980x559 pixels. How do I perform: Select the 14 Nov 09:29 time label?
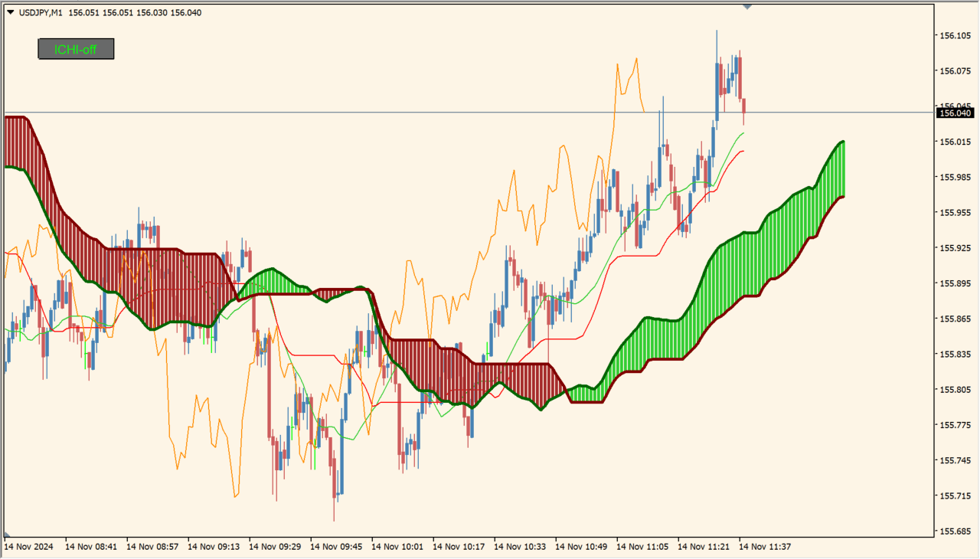275,547
